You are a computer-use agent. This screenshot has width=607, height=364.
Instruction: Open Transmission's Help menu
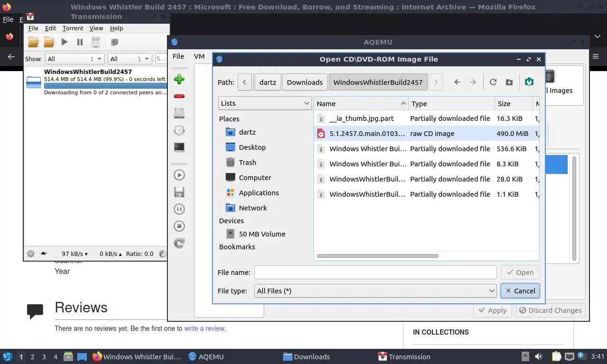[116, 28]
